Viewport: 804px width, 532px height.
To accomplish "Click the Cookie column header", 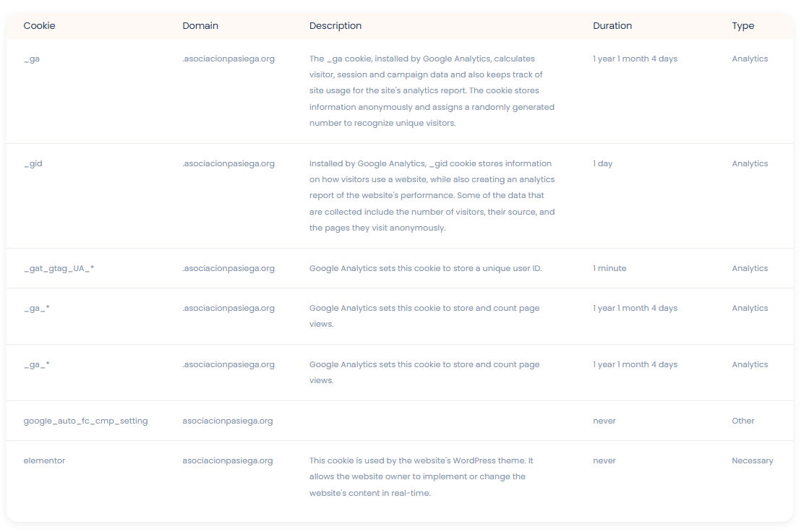I will pos(40,25).
